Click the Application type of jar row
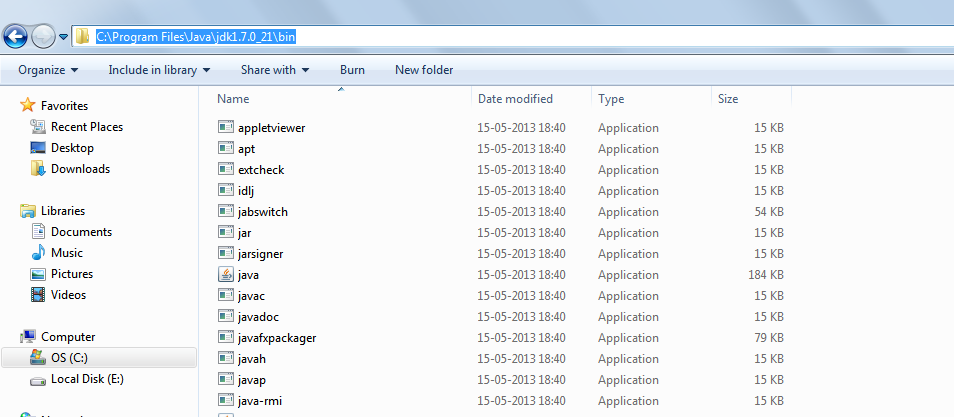 [x=628, y=233]
